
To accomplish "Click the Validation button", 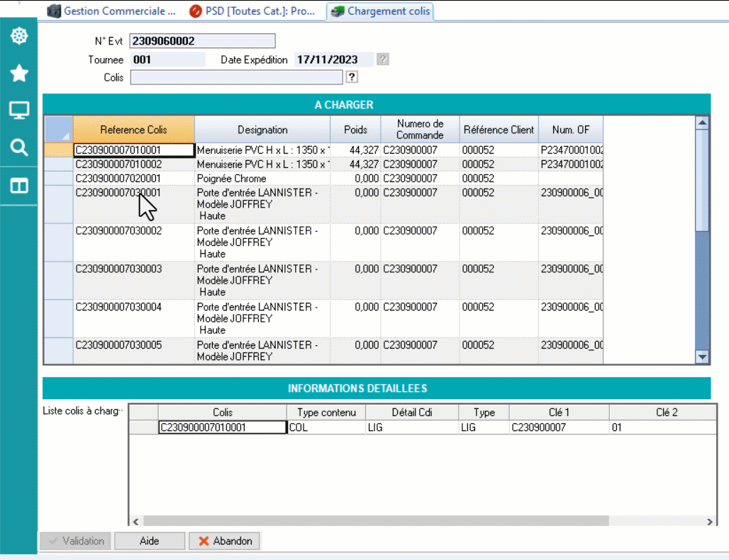I will (x=74, y=541).
